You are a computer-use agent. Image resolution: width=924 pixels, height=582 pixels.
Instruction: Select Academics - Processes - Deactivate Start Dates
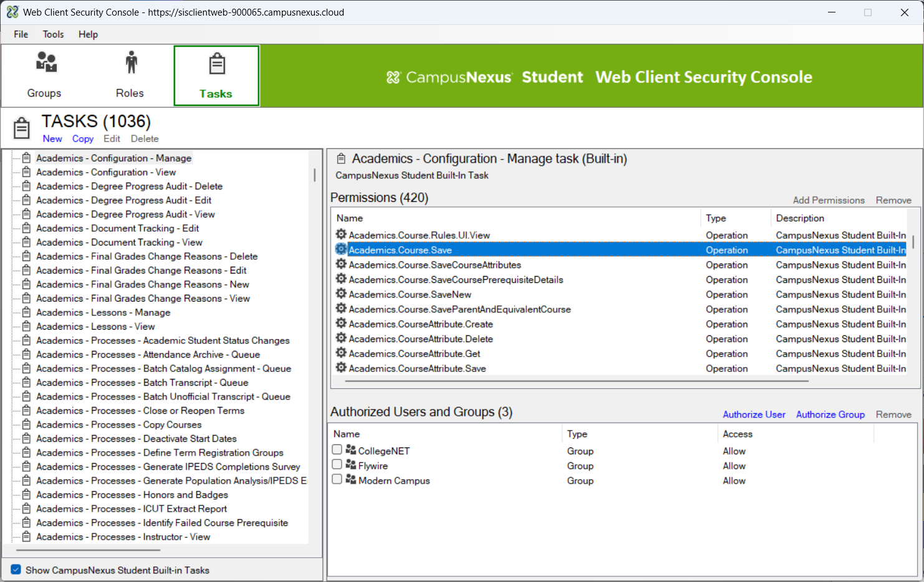pyautogui.click(x=137, y=439)
